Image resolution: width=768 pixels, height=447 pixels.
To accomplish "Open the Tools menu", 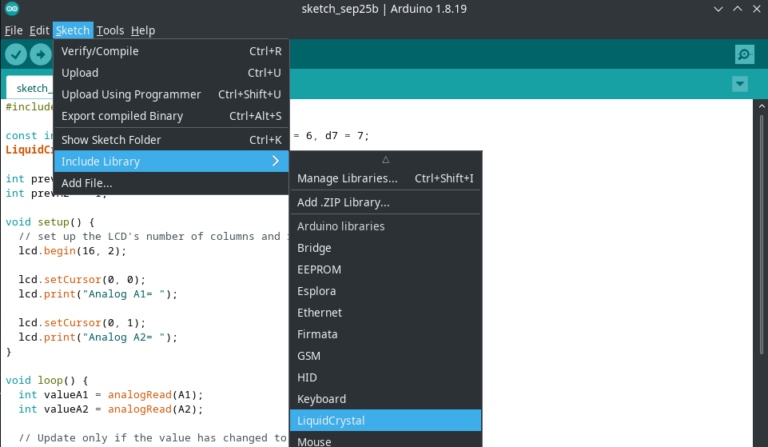I will 110,30.
